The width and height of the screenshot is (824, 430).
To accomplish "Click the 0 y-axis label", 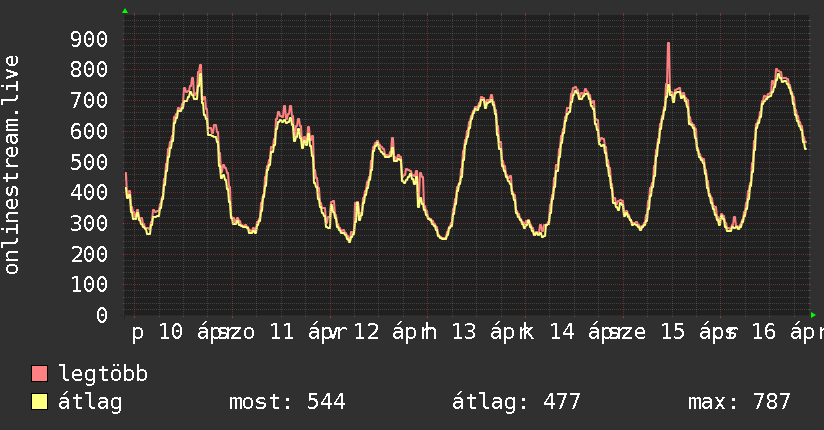I will [102, 315].
